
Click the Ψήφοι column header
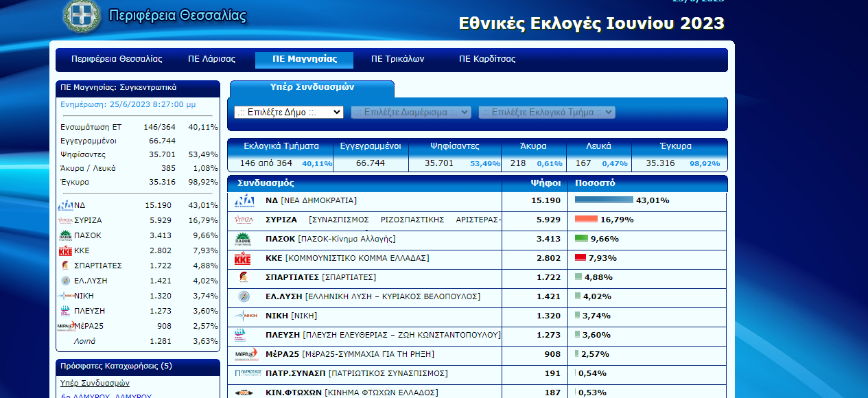coord(545,184)
